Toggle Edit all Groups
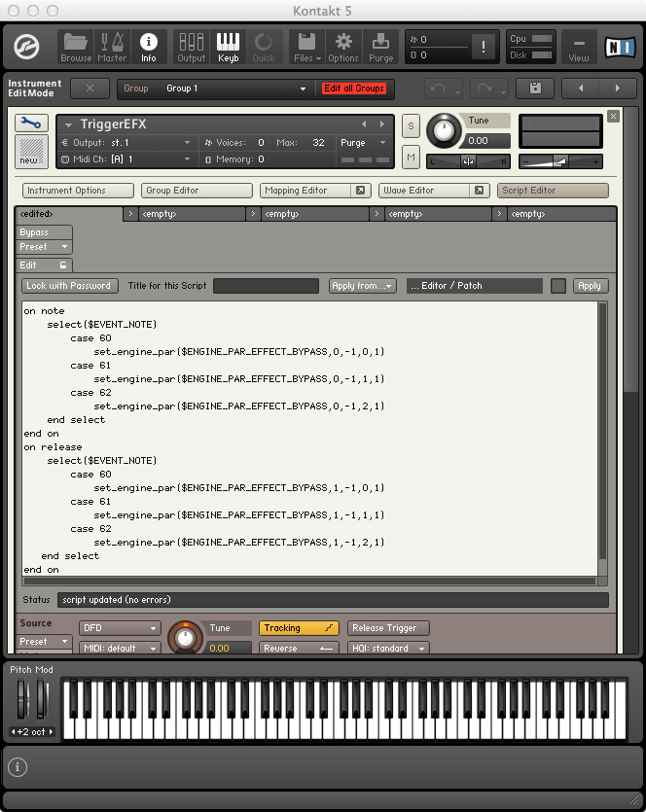 (354, 88)
